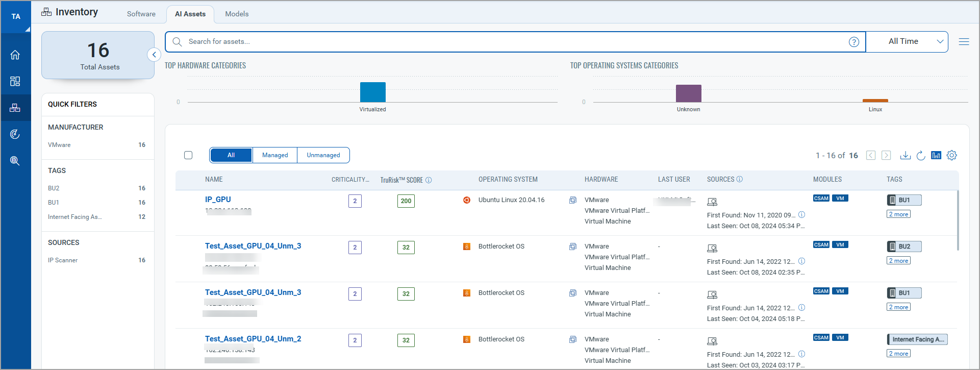Image resolution: width=980 pixels, height=370 pixels.
Task: Open the IP_GPU asset link
Action: tap(218, 200)
